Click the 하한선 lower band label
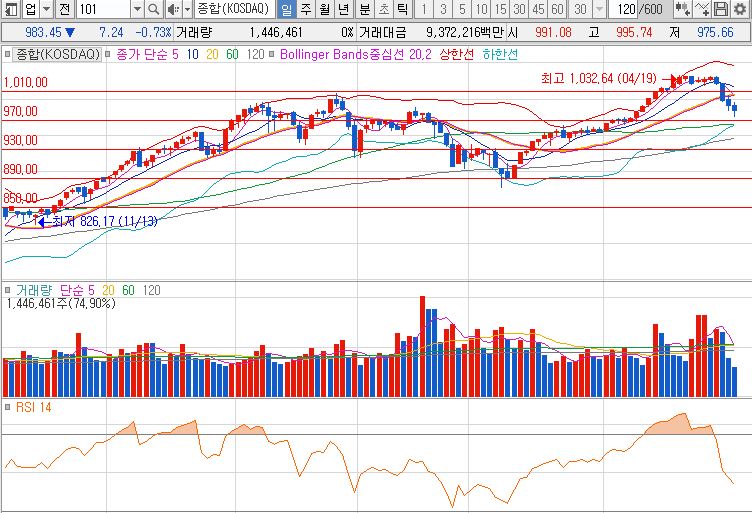 pos(500,54)
